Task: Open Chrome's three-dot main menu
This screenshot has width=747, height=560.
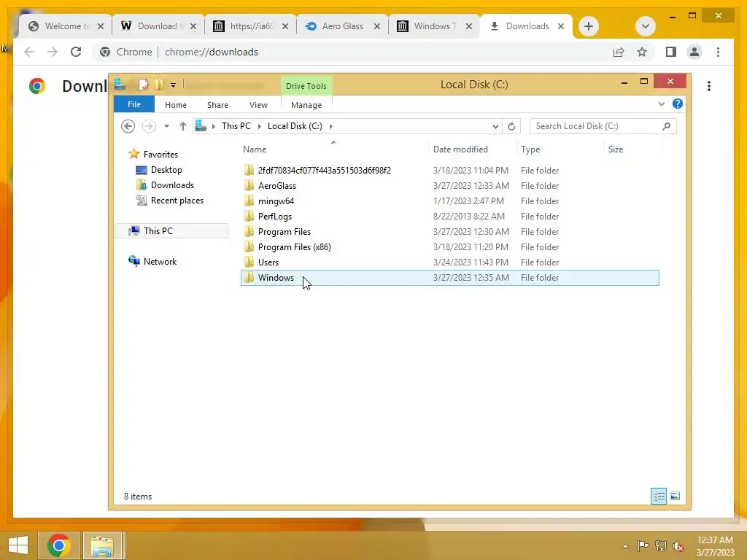Action: tap(718, 52)
